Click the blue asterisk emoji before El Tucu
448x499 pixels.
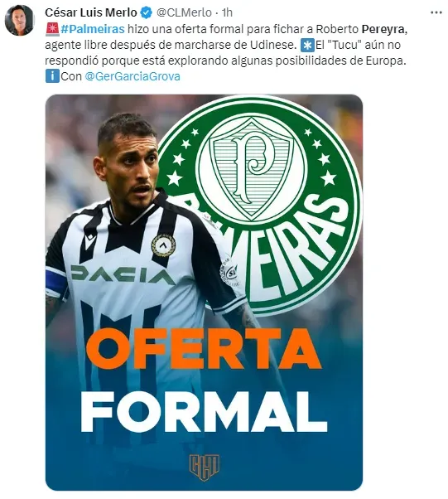click(307, 45)
